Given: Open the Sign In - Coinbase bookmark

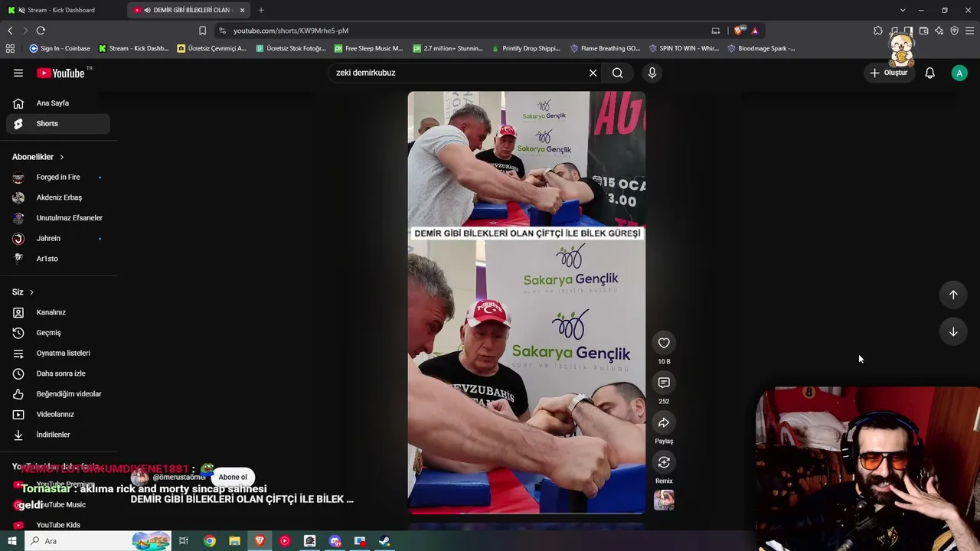Looking at the screenshot, I should [x=60, y=48].
